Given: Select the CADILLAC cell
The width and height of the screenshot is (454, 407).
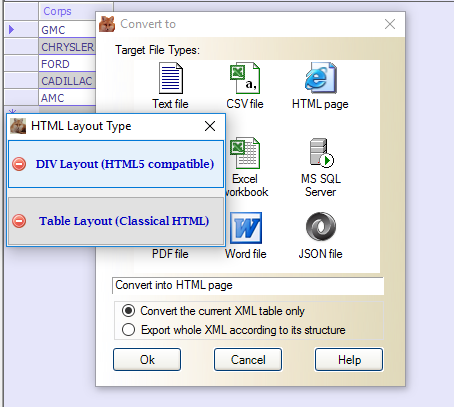Looking at the screenshot, I should click(x=67, y=81).
